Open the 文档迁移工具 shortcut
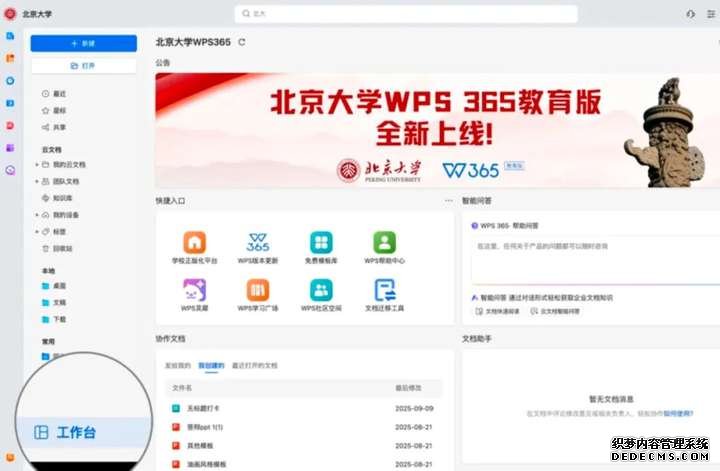720x471 pixels. tap(385, 296)
